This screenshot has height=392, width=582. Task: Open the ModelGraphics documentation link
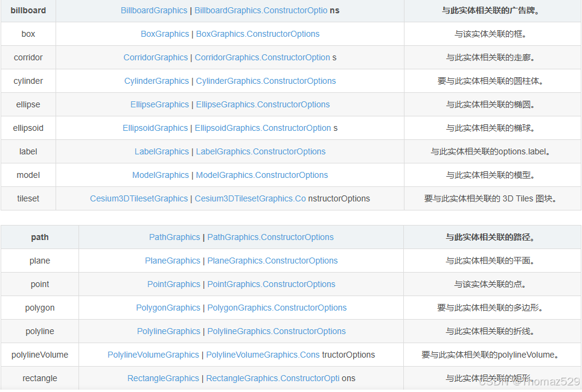tap(161, 175)
